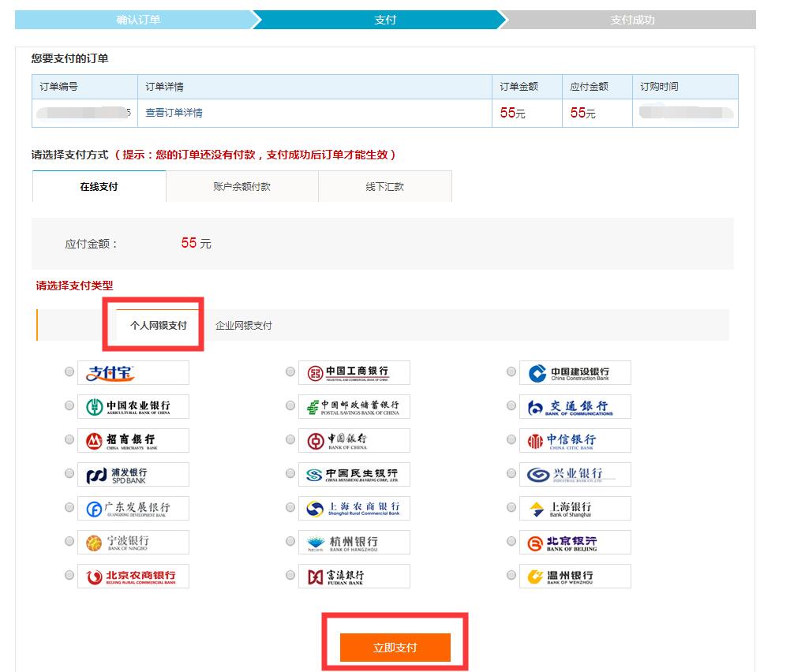
Task: Click the Alipay (支付宝) logo
Action: (x=133, y=373)
